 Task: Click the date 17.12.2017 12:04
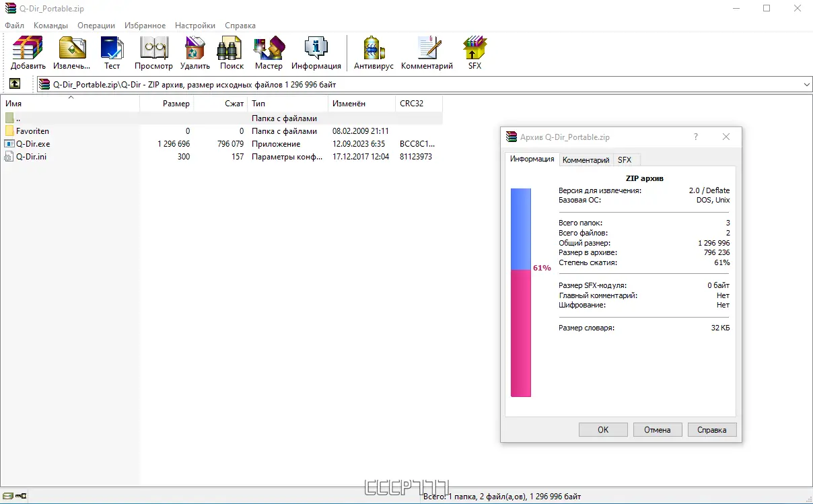361,157
